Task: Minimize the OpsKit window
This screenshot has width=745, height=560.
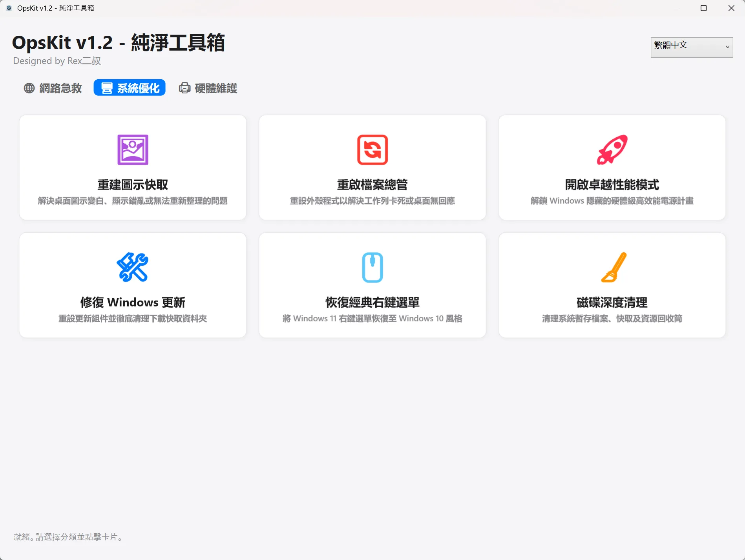Action: [676, 8]
